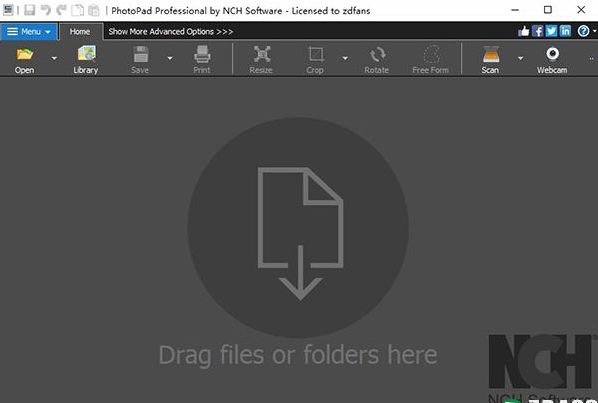The height and width of the screenshot is (403, 598).
Task: Click the Print toolbar icon
Action: [x=202, y=59]
